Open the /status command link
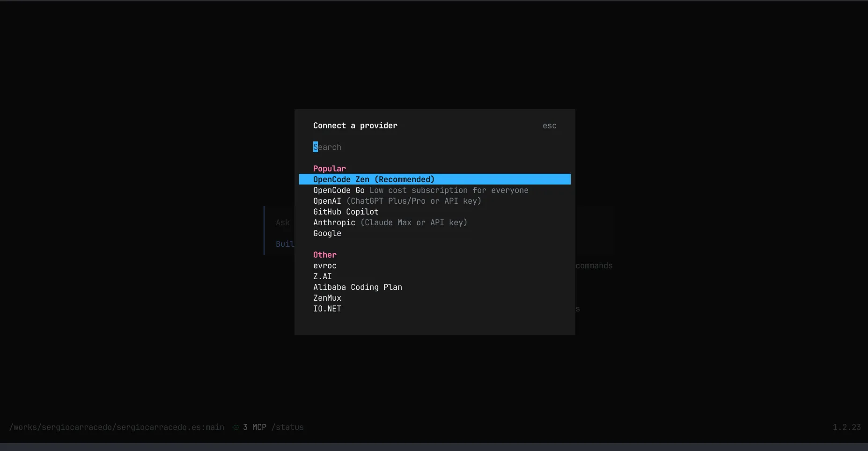This screenshot has width=868, height=451. pos(287,427)
